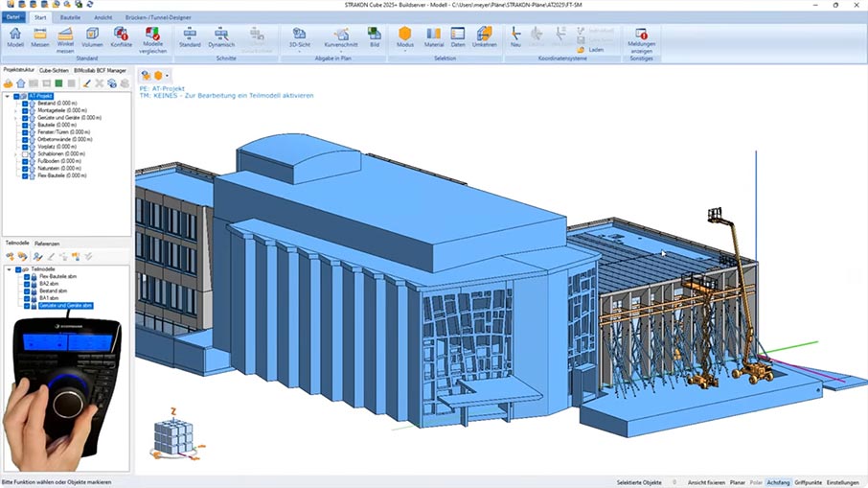This screenshot has height=488, width=868.
Task: Toggle checkbox for Fußboden layer
Action: pos(25,161)
